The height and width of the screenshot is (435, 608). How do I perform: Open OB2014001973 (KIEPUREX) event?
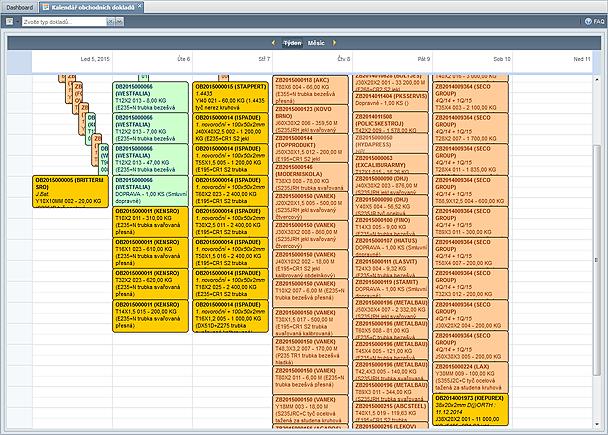[470, 409]
